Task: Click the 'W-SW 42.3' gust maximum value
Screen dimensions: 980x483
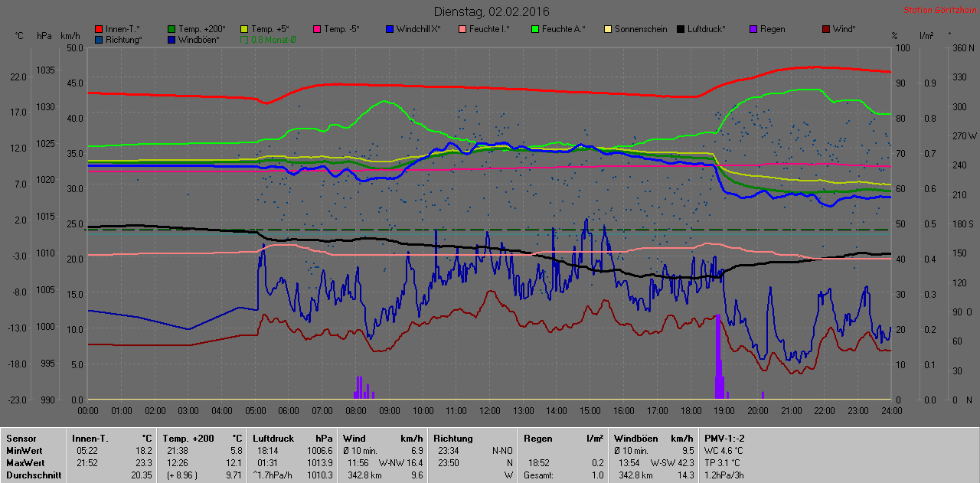Action: click(x=672, y=463)
